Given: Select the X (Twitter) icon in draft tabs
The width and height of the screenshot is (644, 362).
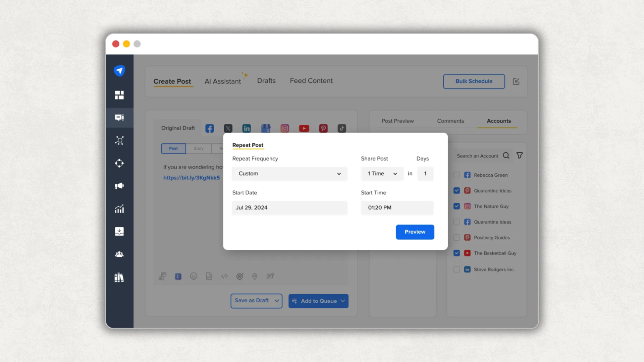Looking at the screenshot, I should [228, 128].
